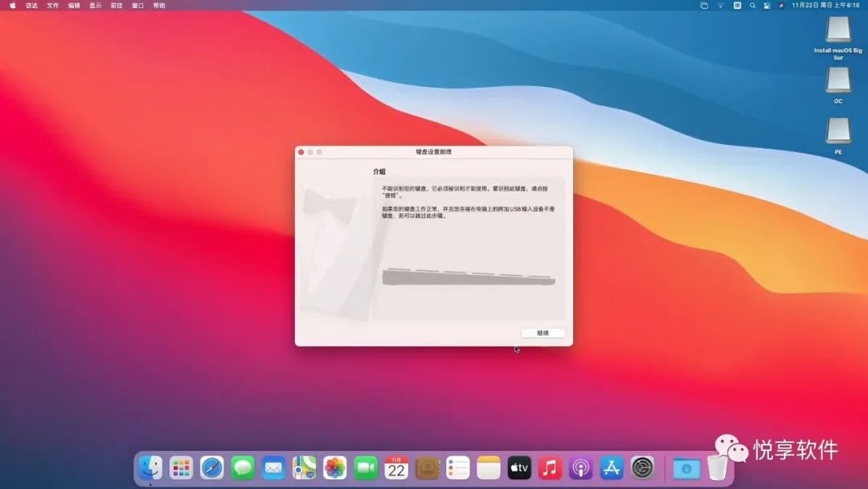
Task: Open Launchpad from the Dock
Action: coord(181,468)
